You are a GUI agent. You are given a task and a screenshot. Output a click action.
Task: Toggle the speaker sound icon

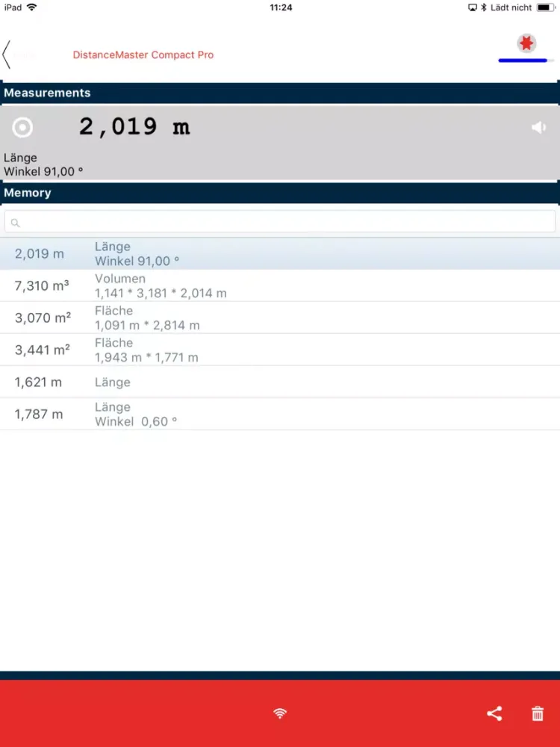pyautogui.click(x=538, y=128)
